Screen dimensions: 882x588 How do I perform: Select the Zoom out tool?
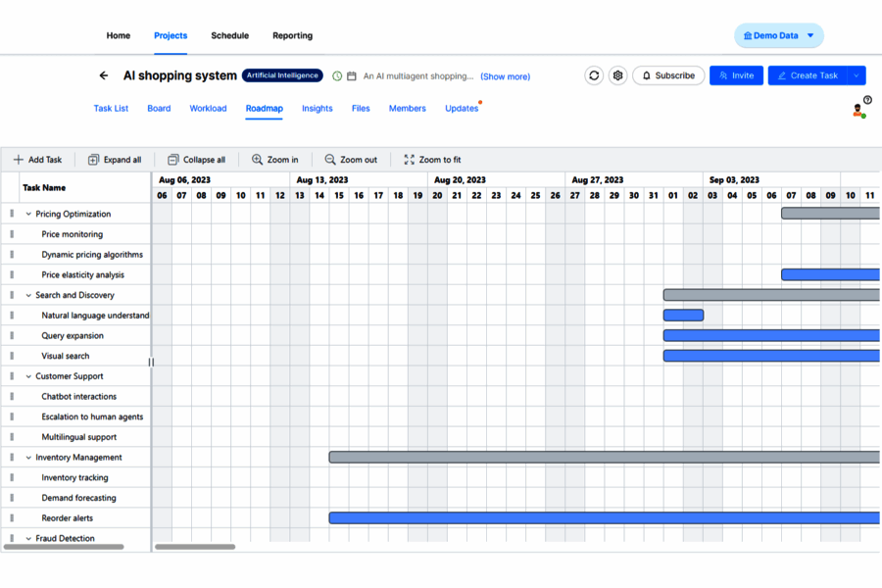pyautogui.click(x=352, y=159)
